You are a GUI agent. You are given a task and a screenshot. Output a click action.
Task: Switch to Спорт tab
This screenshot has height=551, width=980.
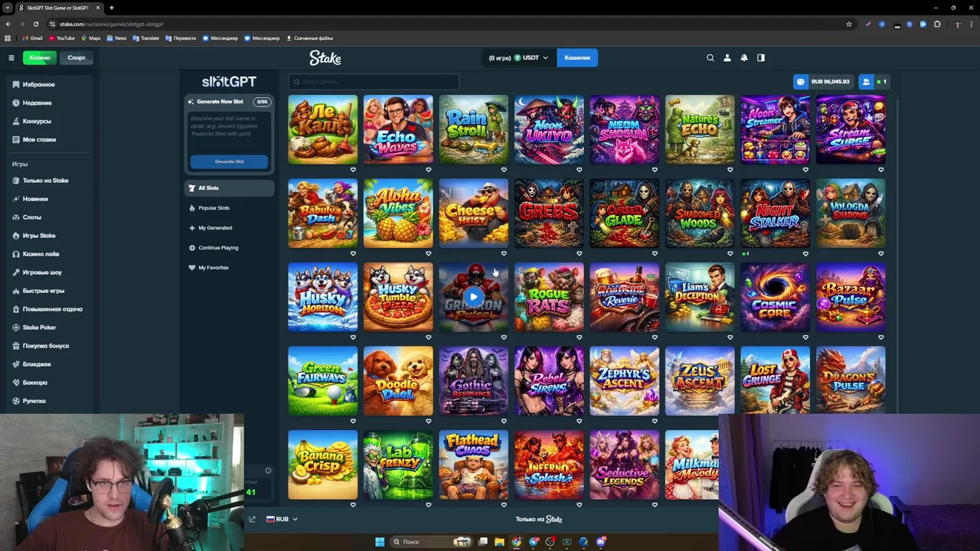(x=77, y=57)
